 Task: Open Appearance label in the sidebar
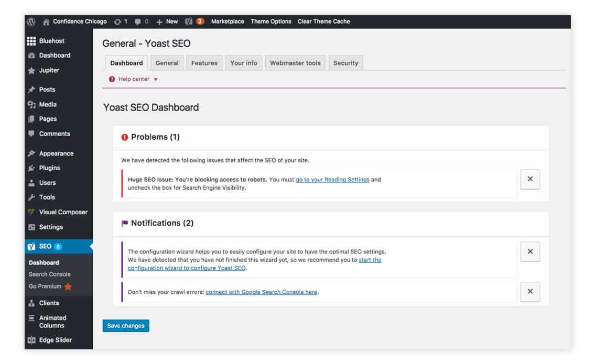57,153
